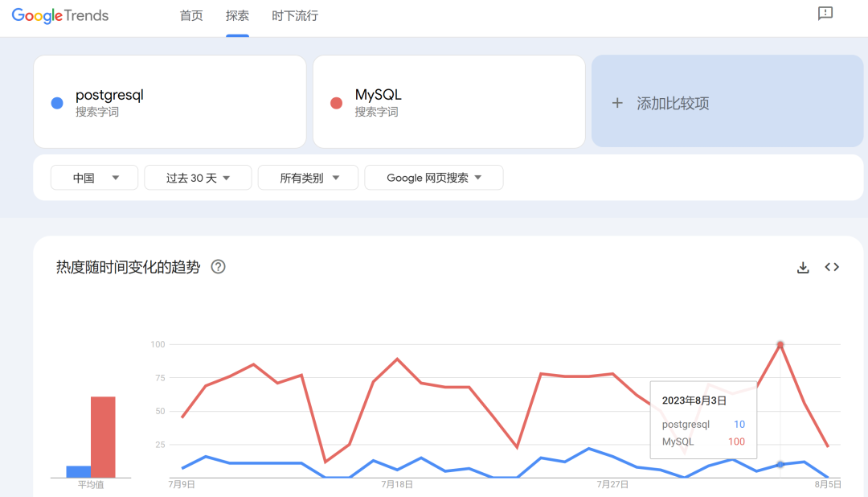Open the 所有类别 category dropdown
This screenshot has width=868, height=497.
tap(308, 178)
